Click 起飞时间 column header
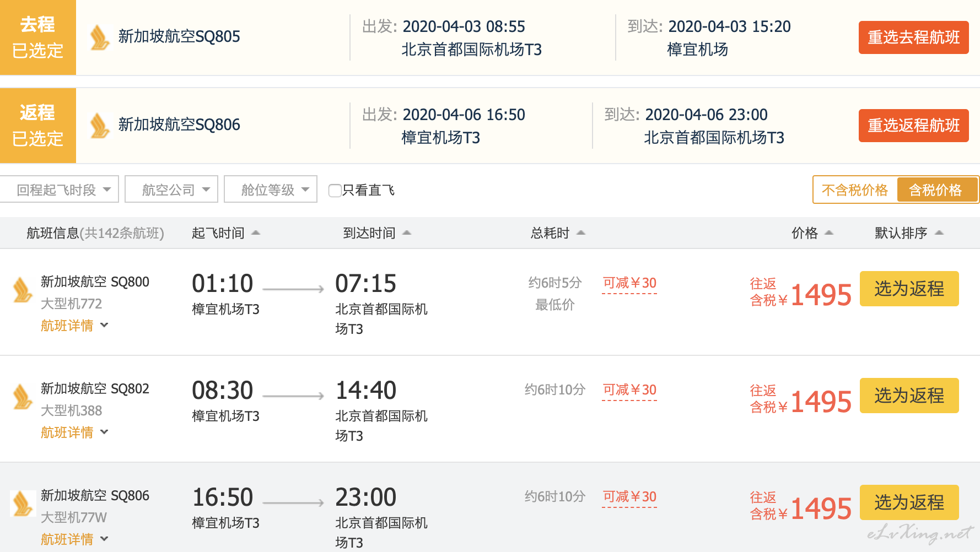The image size is (980, 552). (218, 233)
